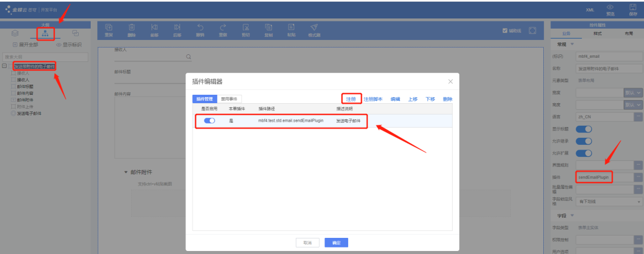Click the mbf4.test.std.email.sendEmailPlugin path cell
The height and width of the screenshot is (254, 644).
pyautogui.click(x=291, y=121)
